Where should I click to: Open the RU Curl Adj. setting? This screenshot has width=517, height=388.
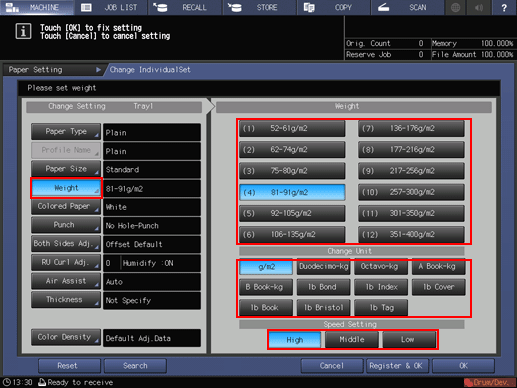[66, 263]
